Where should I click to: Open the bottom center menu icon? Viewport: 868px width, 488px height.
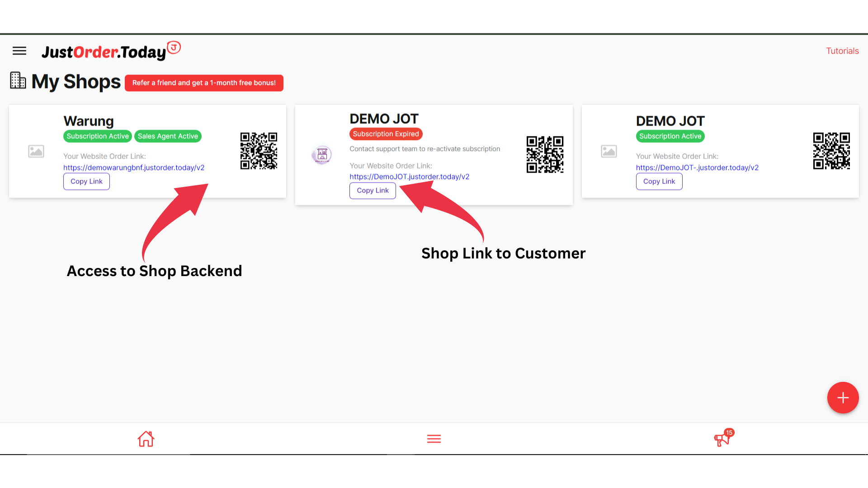tap(434, 439)
